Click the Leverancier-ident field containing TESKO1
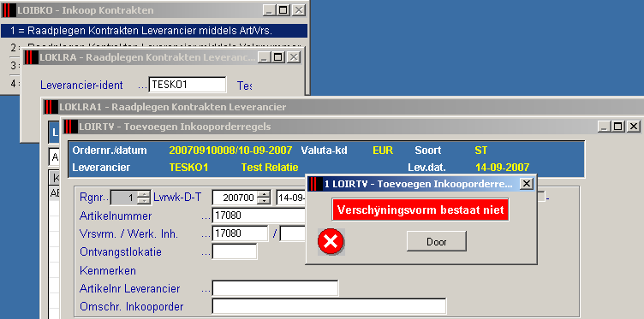644x319 pixels. click(188, 85)
